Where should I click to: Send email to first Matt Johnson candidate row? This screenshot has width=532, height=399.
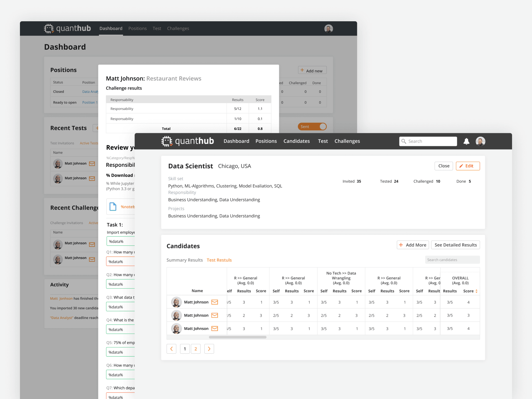[215, 302]
